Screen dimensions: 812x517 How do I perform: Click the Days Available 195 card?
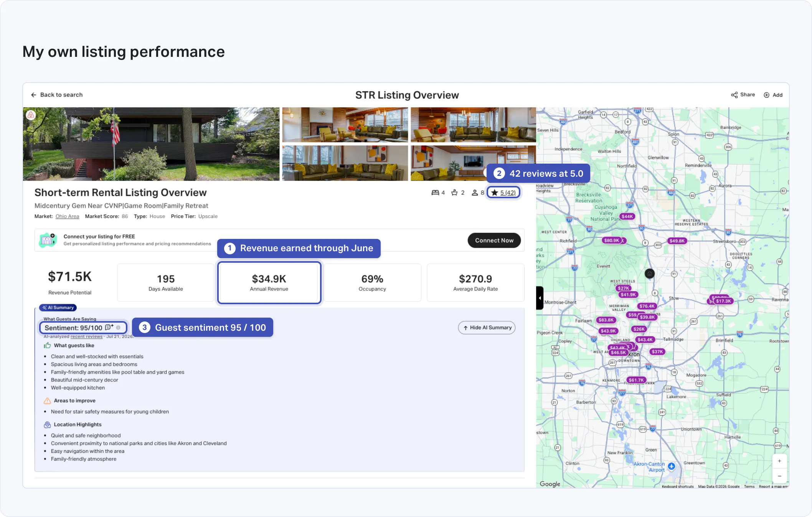tap(166, 283)
